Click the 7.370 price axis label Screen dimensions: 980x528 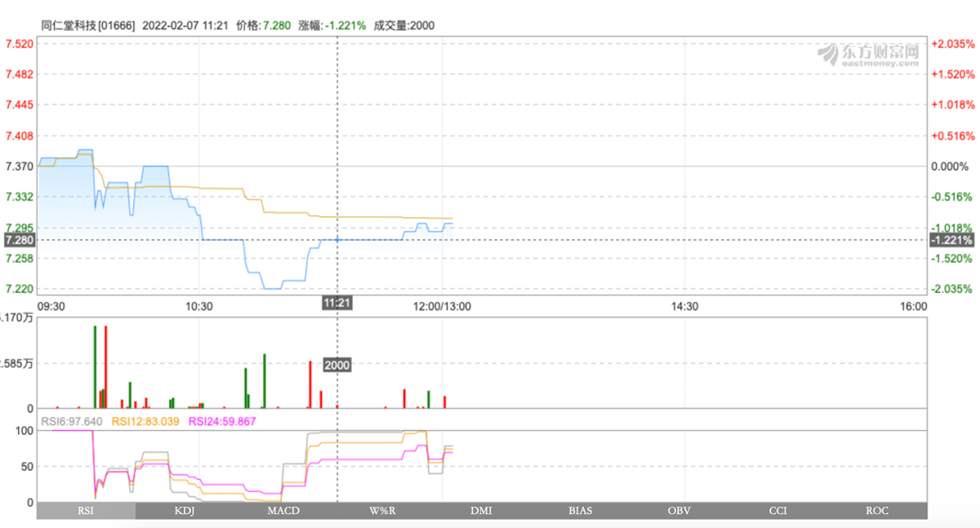[20, 166]
